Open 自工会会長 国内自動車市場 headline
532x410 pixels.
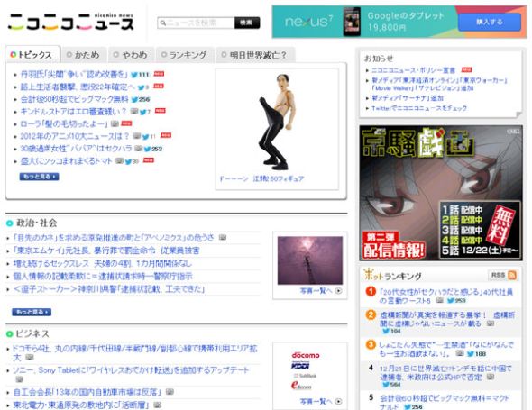[87, 392]
